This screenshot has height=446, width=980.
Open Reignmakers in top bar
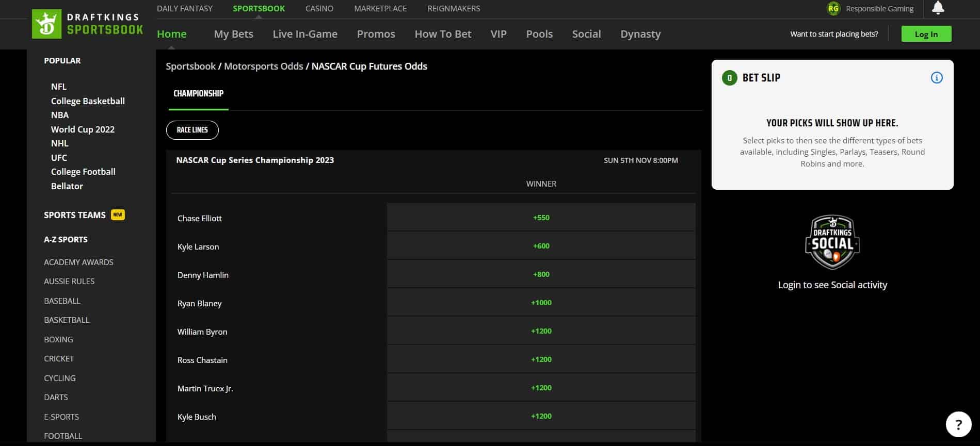tap(454, 9)
